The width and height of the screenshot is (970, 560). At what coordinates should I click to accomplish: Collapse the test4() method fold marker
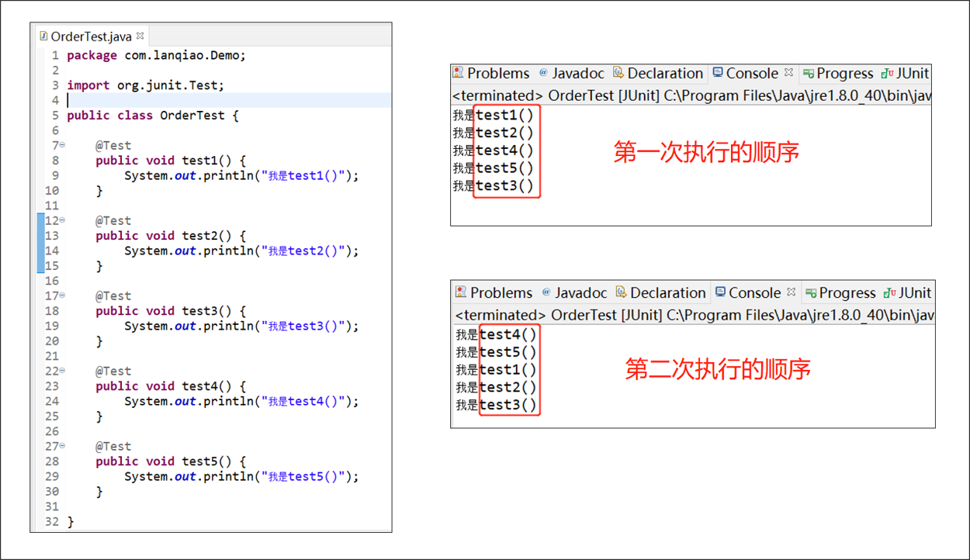(63, 371)
